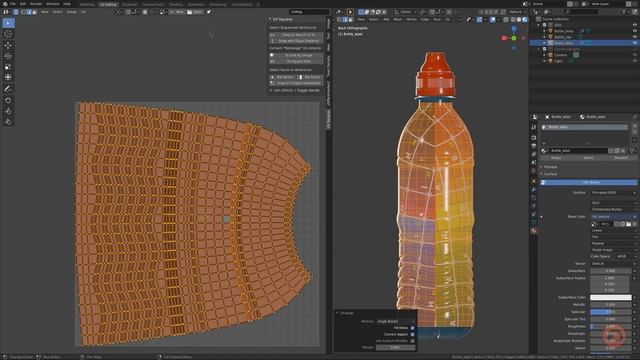This screenshot has height=360, width=640.
Task: Hide Bottle_body using its eye icon
Action: pos(635,31)
